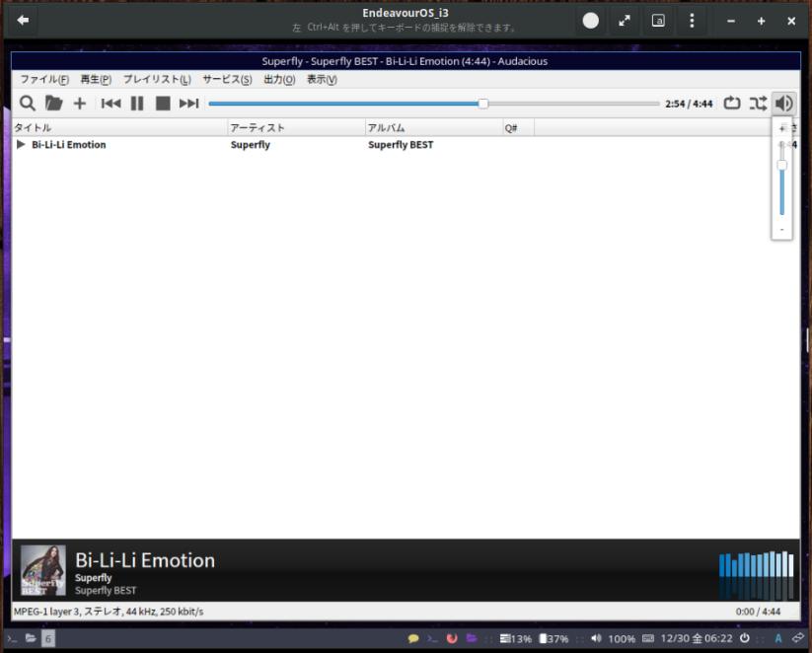This screenshot has width=812, height=653.
Task: Open the ファイル(F) menu
Action: point(44,79)
